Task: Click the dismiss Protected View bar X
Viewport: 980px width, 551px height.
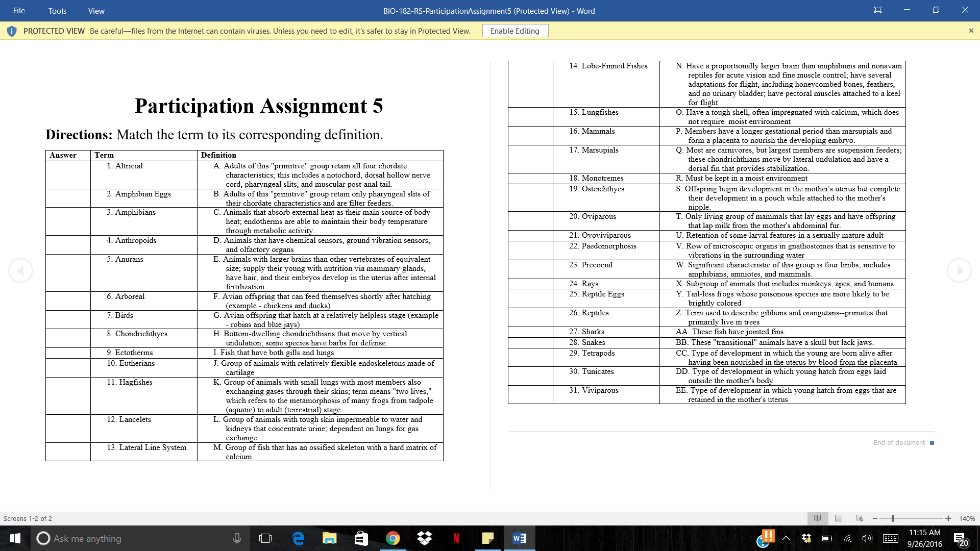Action: (971, 30)
